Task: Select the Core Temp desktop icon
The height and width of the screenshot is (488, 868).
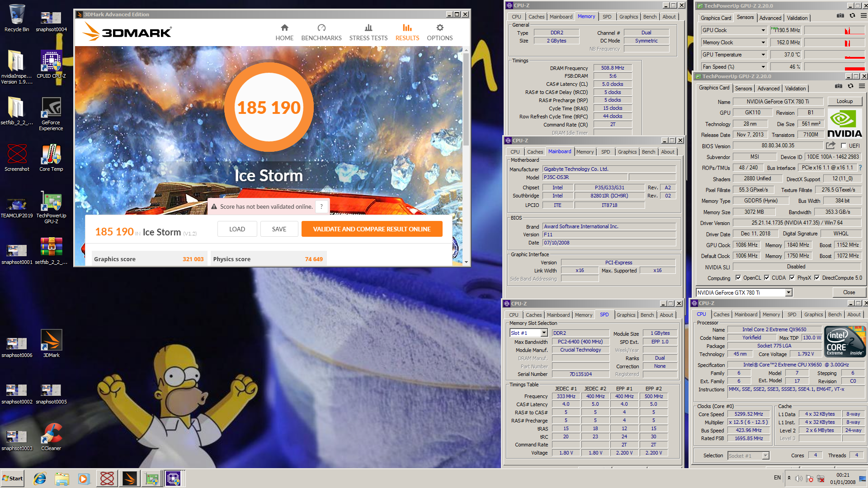Action: coord(51,158)
